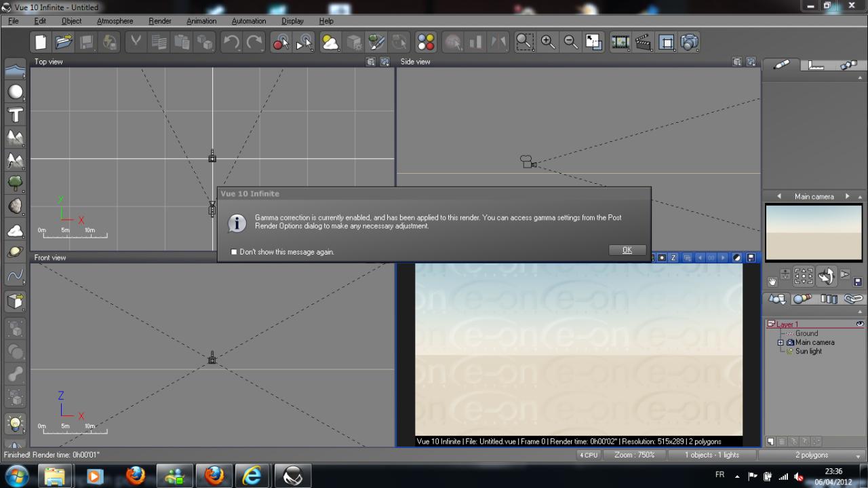Go to previous camera arrow left of Main camera
Image resolution: width=868 pixels, height=488 pixels.
click(x=778, y=196)
